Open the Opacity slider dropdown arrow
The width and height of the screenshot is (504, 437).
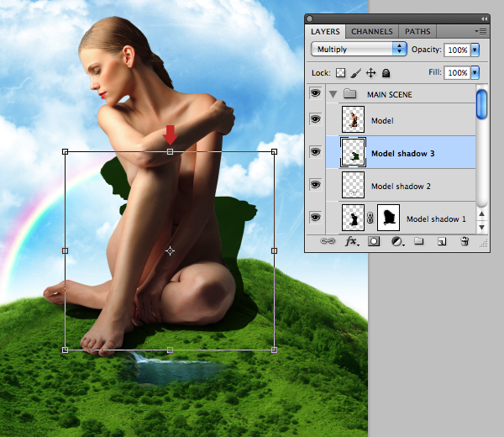(475, 50)
